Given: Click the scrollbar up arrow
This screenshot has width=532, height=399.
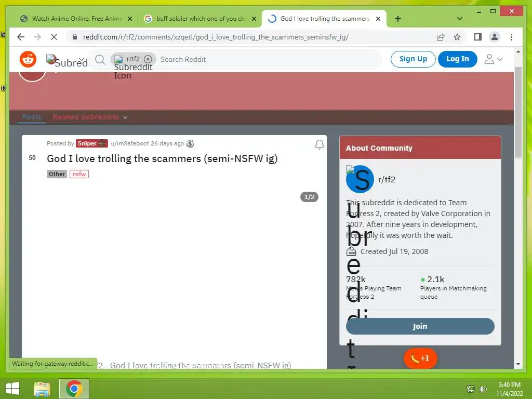Looking at the screenshot, I should click(x=518, y=51).
